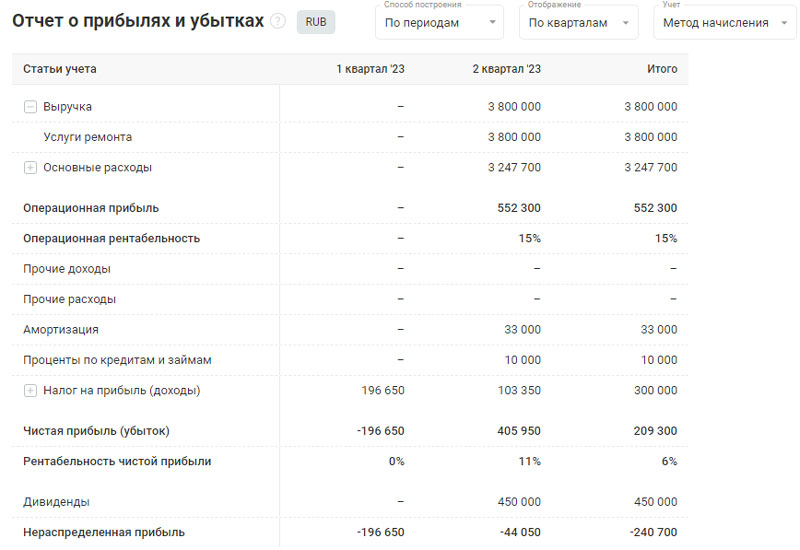Click the 'Итого' column header
This screenshot has height=550, width=800.
pos(662,69)
